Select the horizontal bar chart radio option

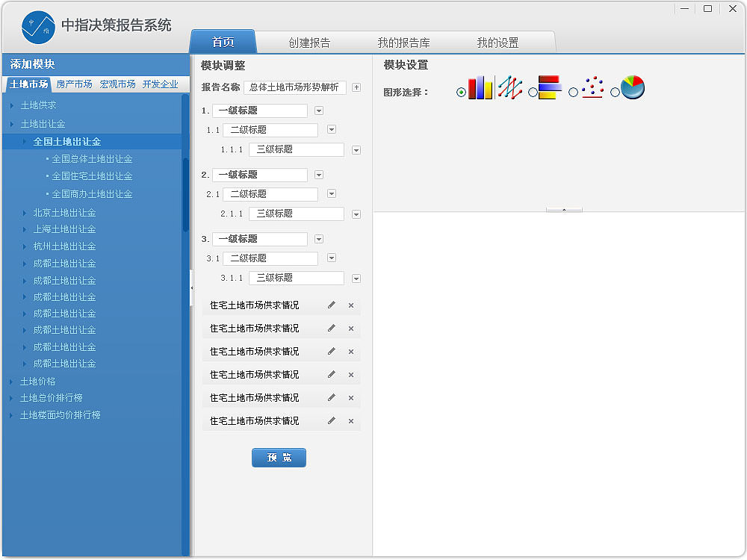[x=533, y=91]
